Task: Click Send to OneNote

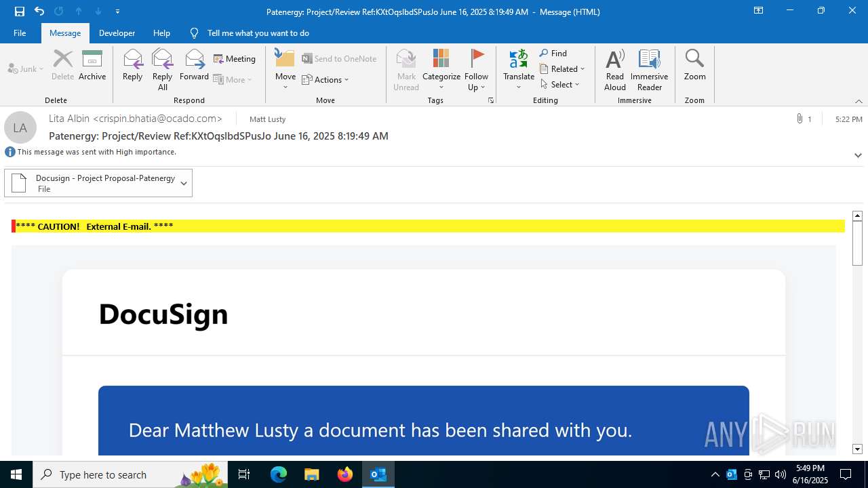Action: 339,59
